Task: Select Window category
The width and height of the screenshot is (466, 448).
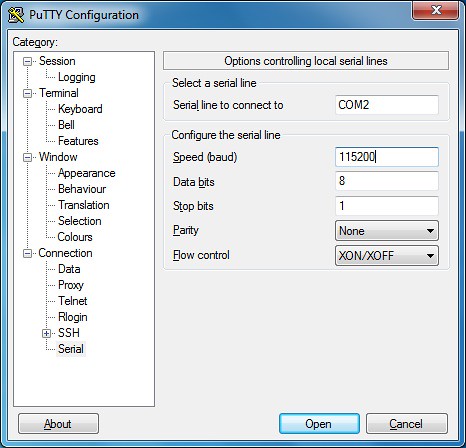Action: click(58, 157)
